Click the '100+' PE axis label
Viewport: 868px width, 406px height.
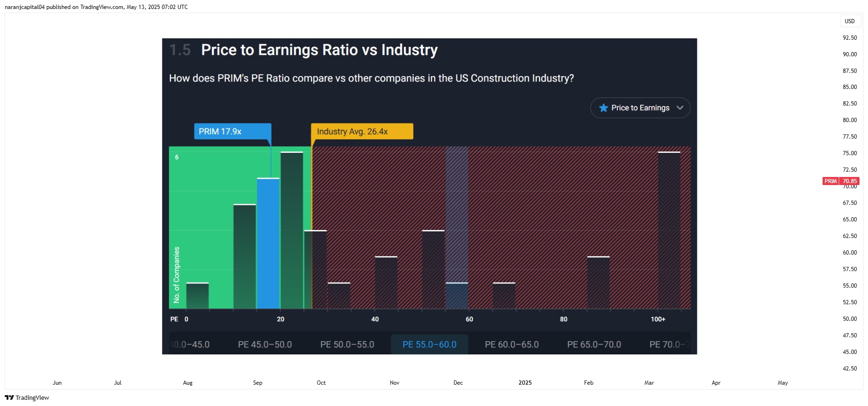coord(658,319)
